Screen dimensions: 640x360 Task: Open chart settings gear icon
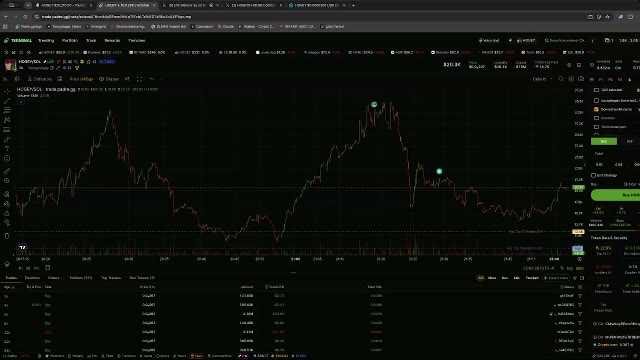coord(571,79)
